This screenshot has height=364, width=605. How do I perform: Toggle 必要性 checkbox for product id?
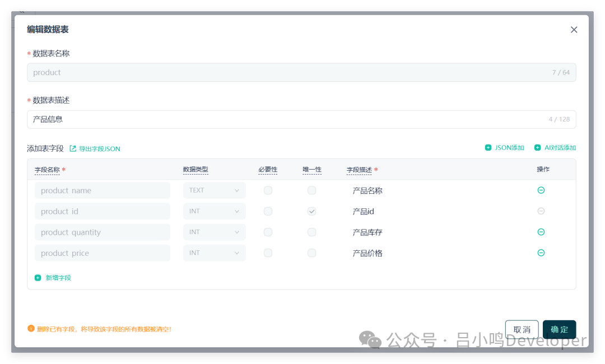point(268,211)
